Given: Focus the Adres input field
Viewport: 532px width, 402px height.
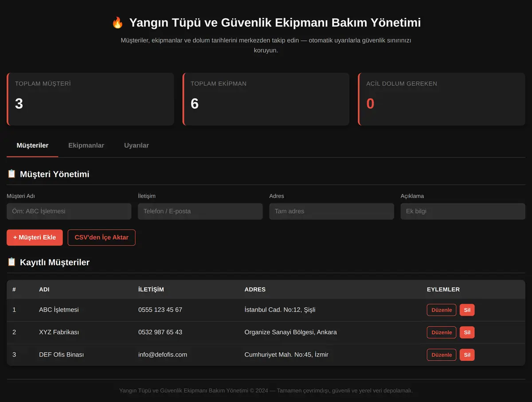Looking at the screenshot, I should pos(332,211).
